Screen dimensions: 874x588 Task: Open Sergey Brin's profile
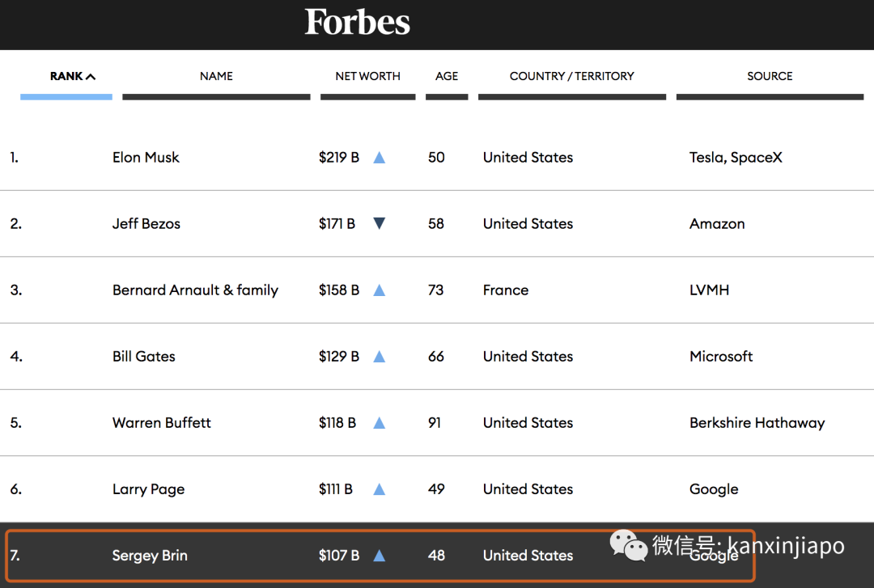150,555
